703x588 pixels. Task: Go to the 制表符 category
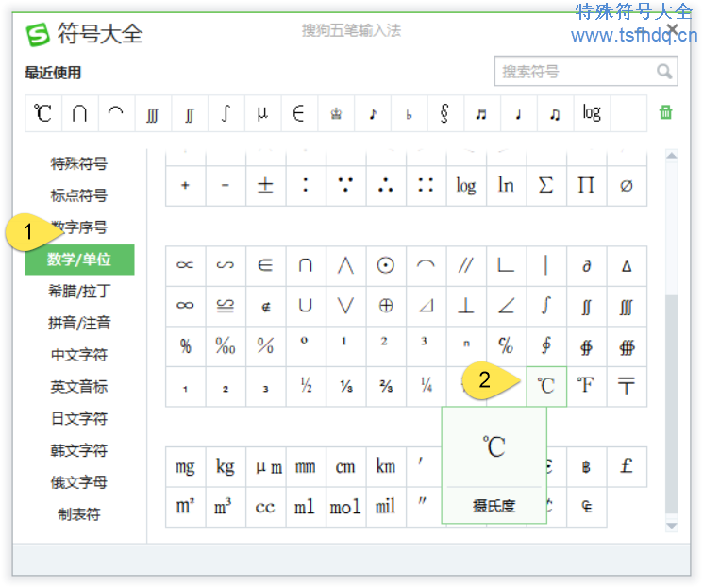(79, 514)
